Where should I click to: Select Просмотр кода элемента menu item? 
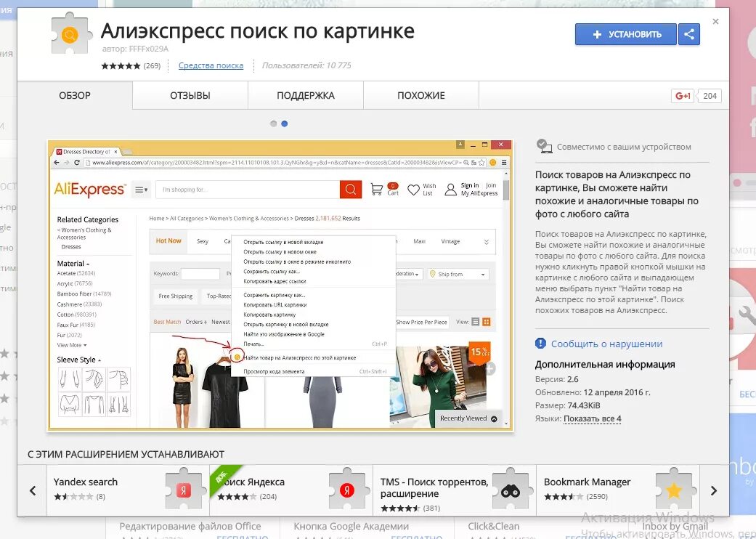pyautogui.click(x=274, y=372)
